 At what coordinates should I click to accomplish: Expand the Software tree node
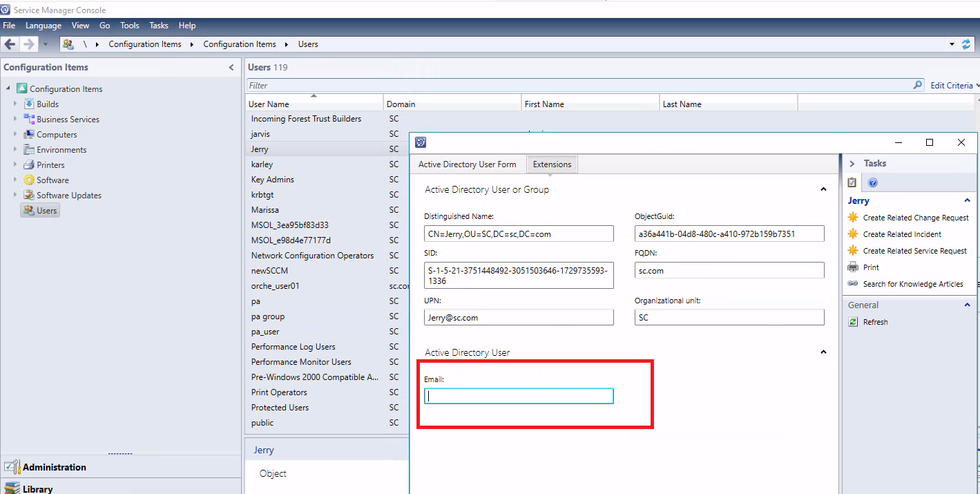[x=16, y=180]
